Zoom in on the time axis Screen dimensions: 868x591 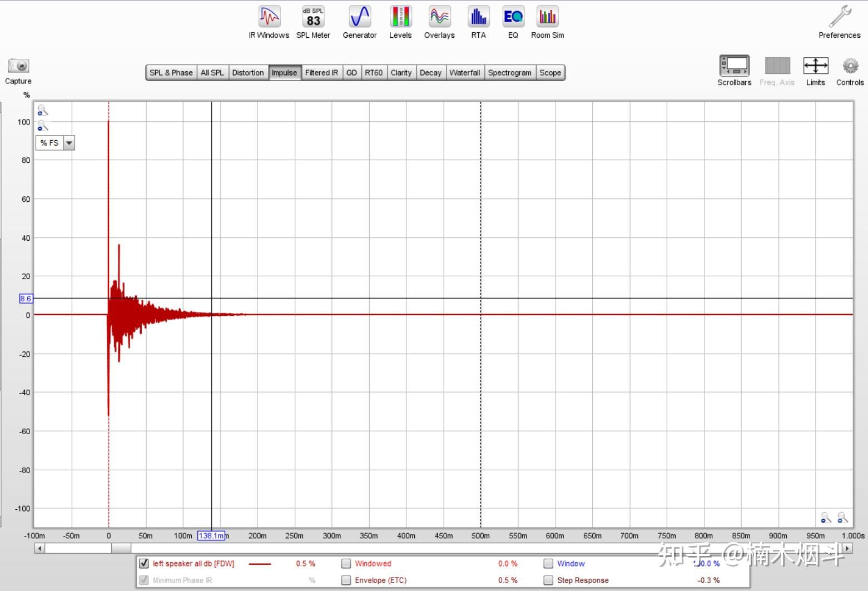pos(842,518)
